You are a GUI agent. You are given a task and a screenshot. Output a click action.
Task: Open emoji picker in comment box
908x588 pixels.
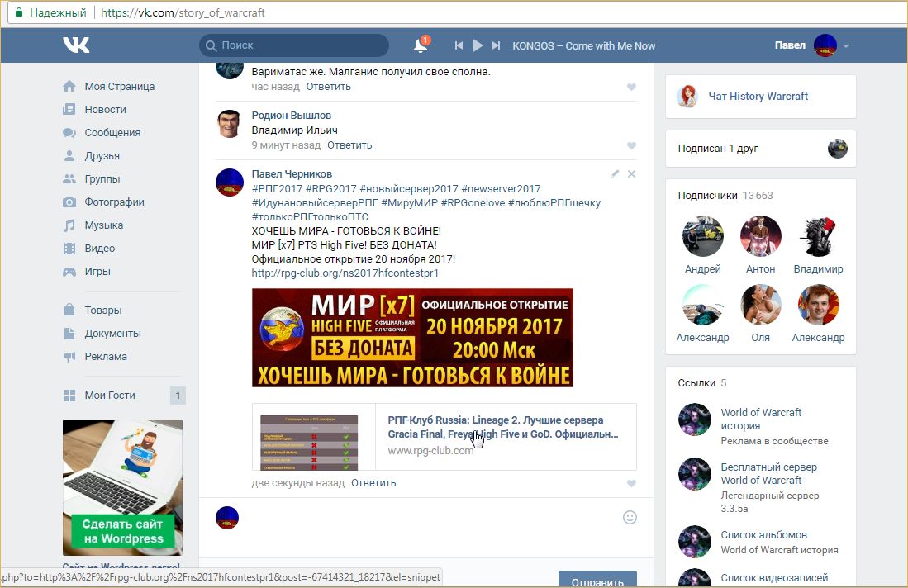(x=630, y=517)
